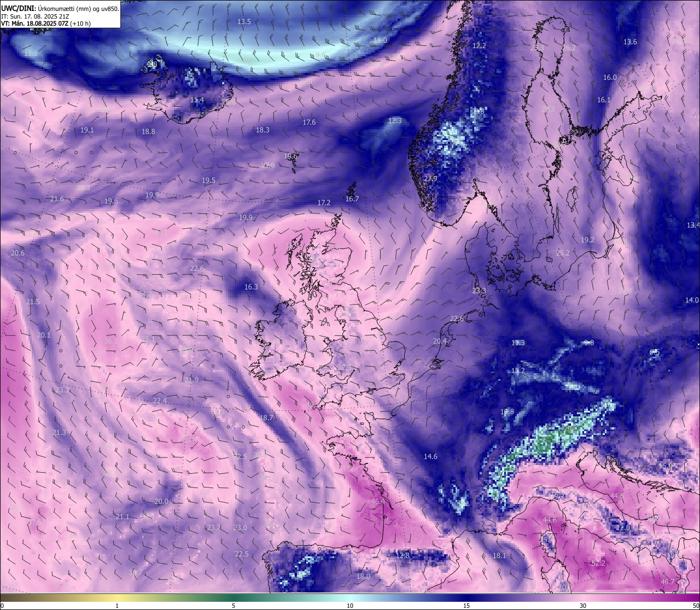Click the 18.0 value over Spain
Viewport: 700px width, 610px height.
click(363, 576)
